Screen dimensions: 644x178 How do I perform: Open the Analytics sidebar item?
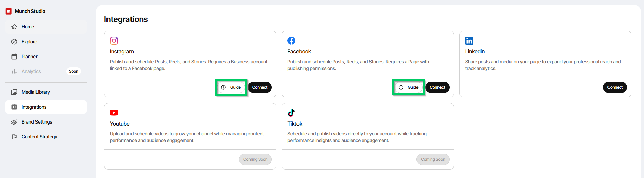point(31,71)
